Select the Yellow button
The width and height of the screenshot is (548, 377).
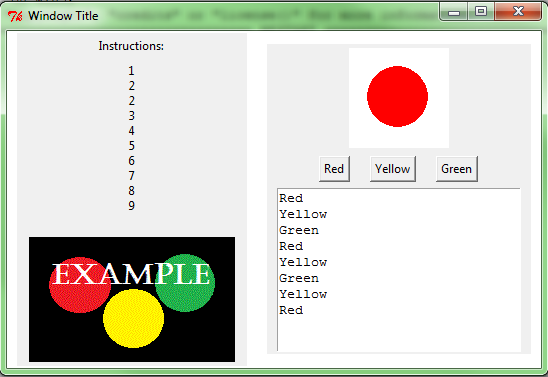click(392, 169)
